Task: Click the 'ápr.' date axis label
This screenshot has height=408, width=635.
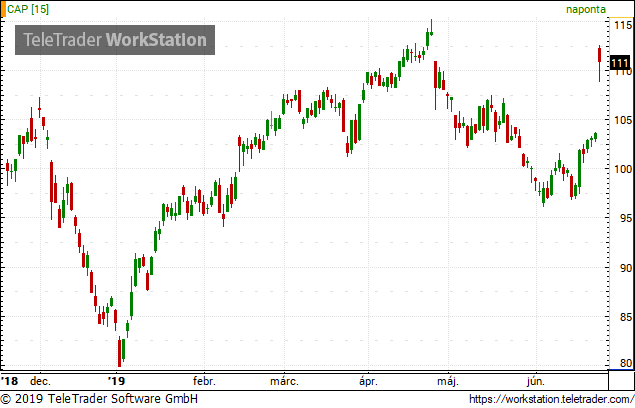Action: coord(368,382)
